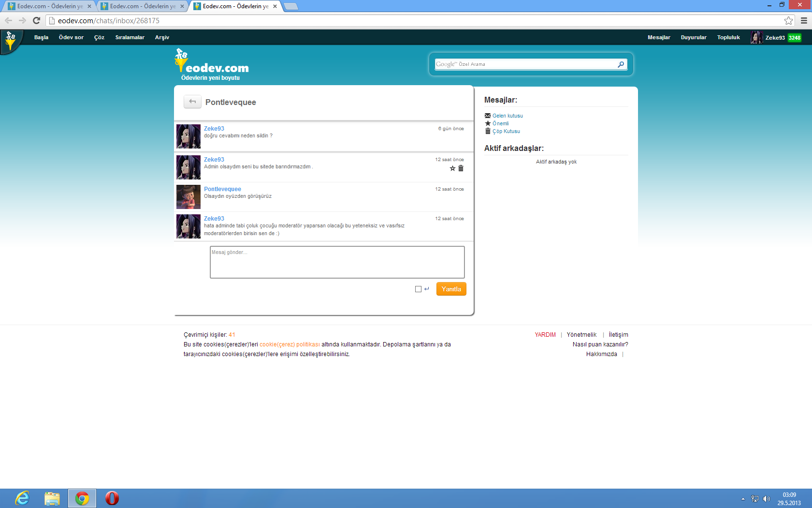Click Pontlevequee's avatar thumbnail
The height and width of the screenshot is (508, 812).
tap(188, 197)
